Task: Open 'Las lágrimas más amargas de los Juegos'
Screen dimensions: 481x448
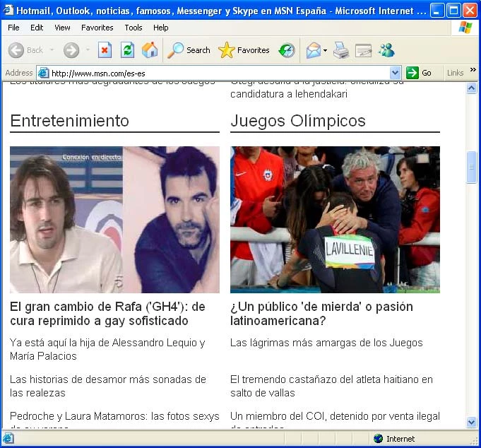Action: (326, 343)
